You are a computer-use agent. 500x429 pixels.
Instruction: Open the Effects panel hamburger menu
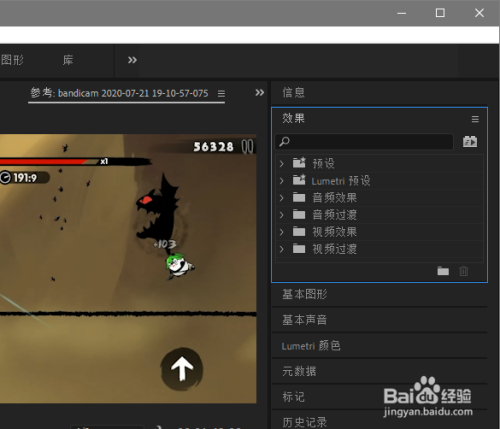(x=475, y=119)
